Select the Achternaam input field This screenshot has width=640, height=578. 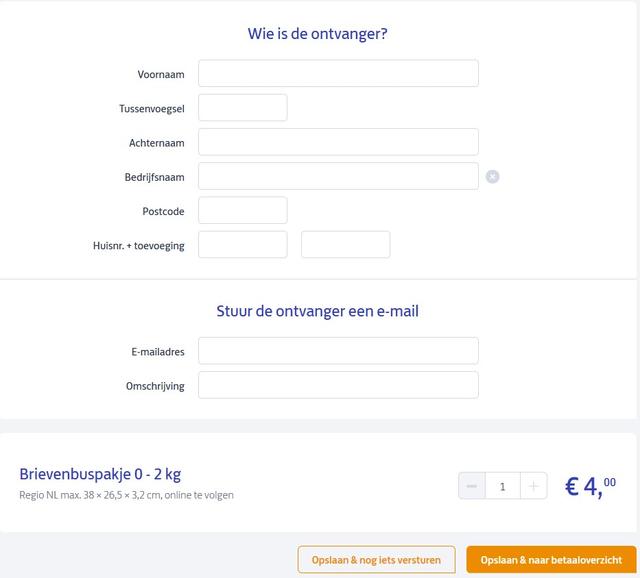338,142
